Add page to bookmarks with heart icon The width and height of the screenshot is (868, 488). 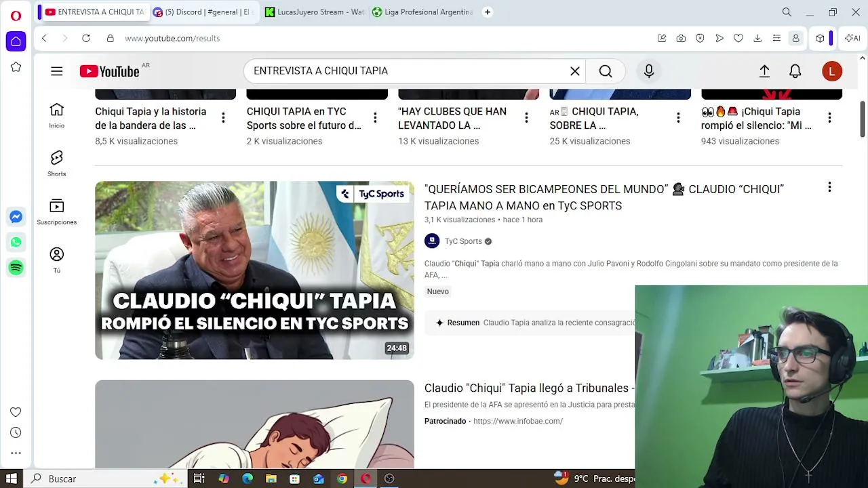(x=738, y=39)
